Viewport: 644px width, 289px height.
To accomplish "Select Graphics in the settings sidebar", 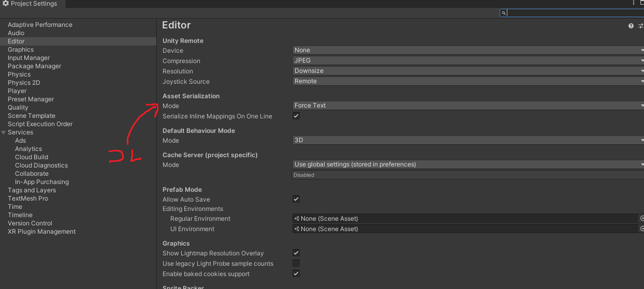I will (20, 49).
